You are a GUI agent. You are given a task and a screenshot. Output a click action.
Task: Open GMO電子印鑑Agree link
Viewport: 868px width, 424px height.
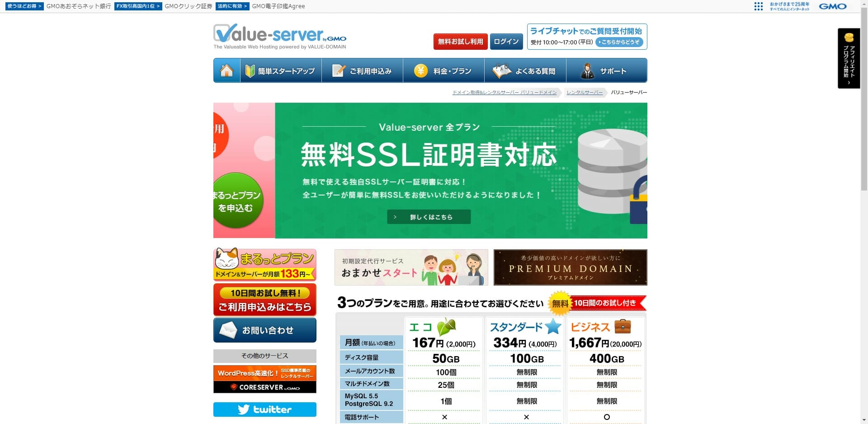[278, 6]
